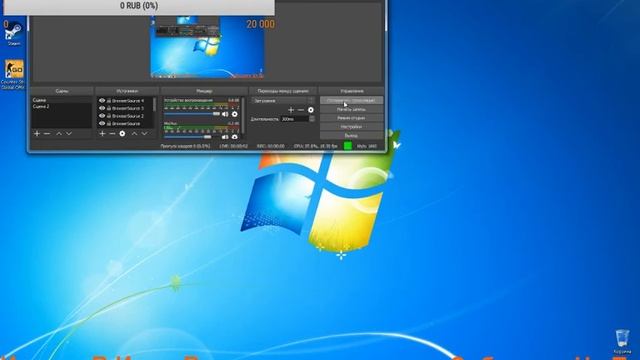
Task: Hide BrowserSource 3 with its eye icon
Action: [102, 108]
